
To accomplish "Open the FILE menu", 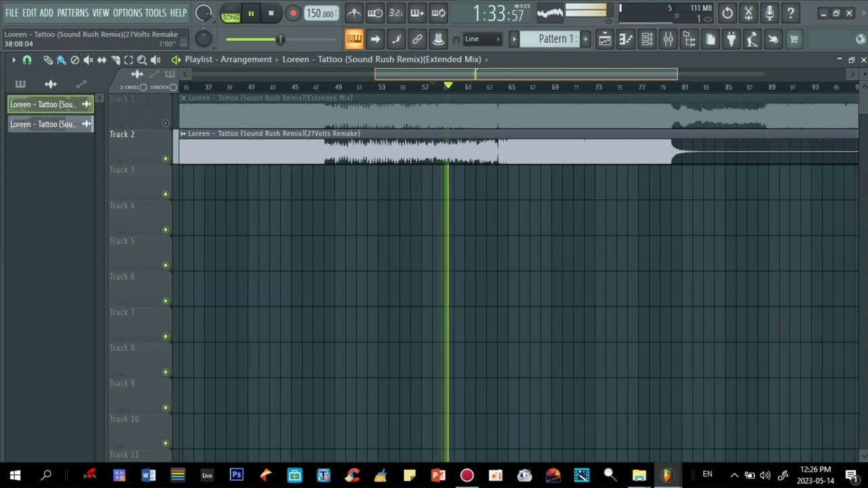I will 12,13.
